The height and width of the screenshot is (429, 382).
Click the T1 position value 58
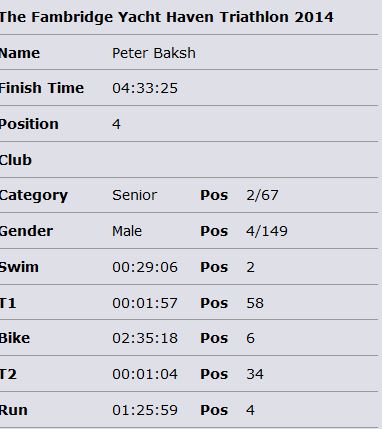click(x=255, y=303)
